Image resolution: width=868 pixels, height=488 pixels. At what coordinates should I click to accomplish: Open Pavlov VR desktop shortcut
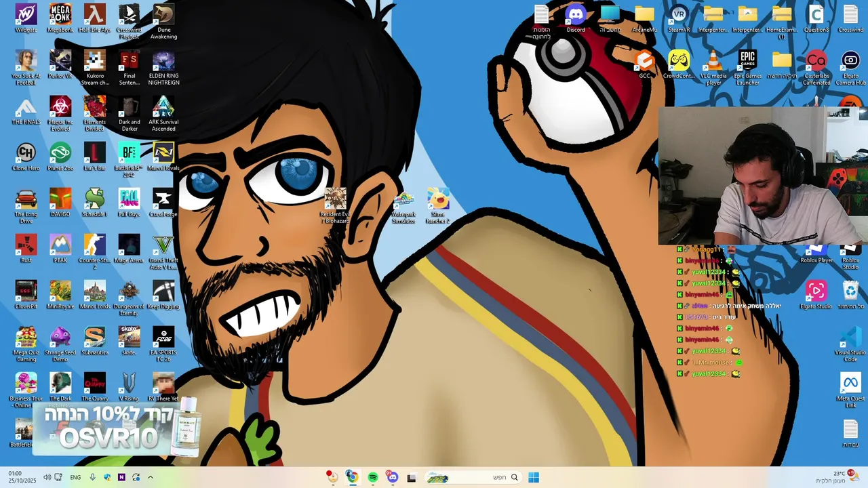click(60, 64)
